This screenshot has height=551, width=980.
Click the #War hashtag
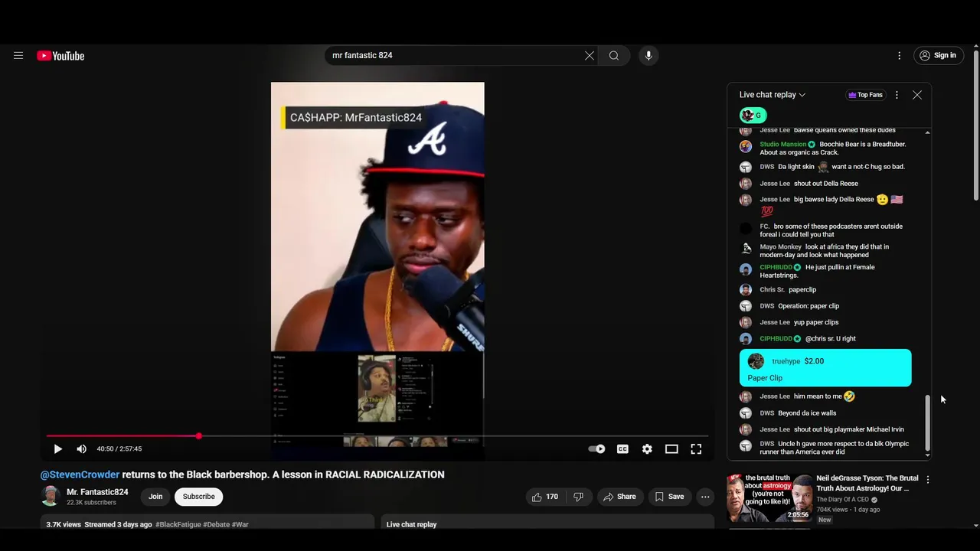pos(240,524)
